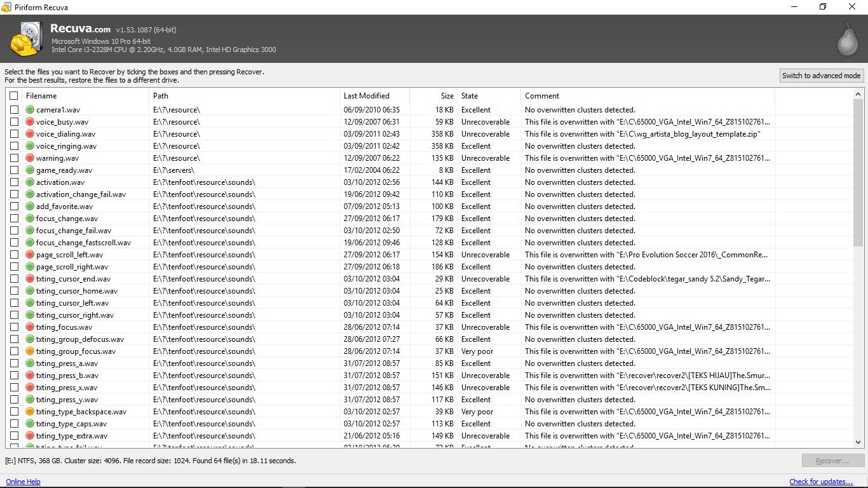Click the greyed-out Recover button
Viewport: 868px width, 488px height.
pyautogui.click(x=832, y=461)
